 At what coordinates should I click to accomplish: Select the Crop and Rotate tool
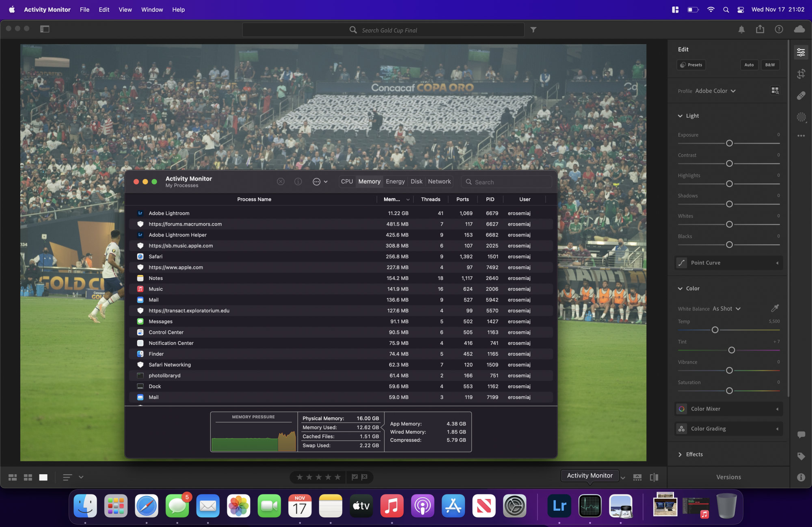801,74
